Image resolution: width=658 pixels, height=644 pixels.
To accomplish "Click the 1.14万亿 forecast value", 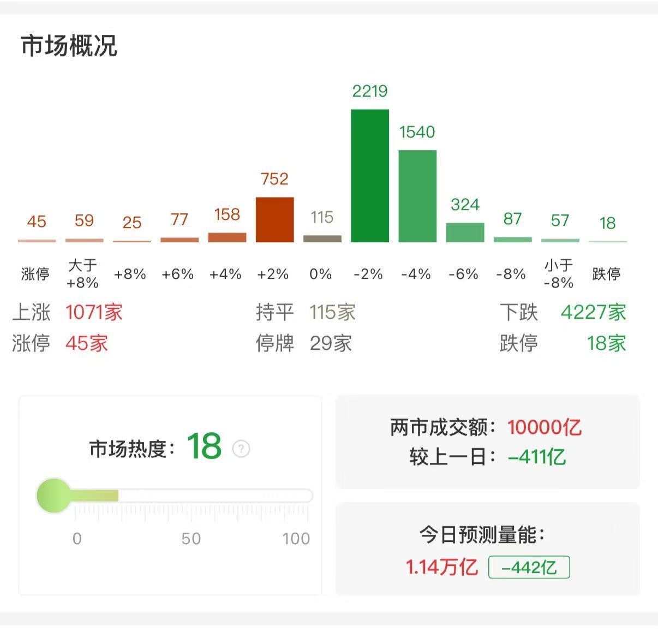I will 442,567.
